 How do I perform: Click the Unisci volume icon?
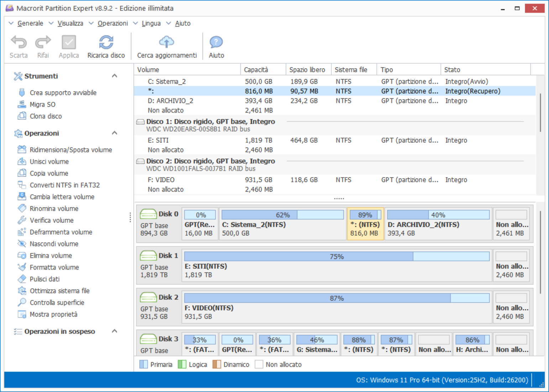(x=22, y=161)
